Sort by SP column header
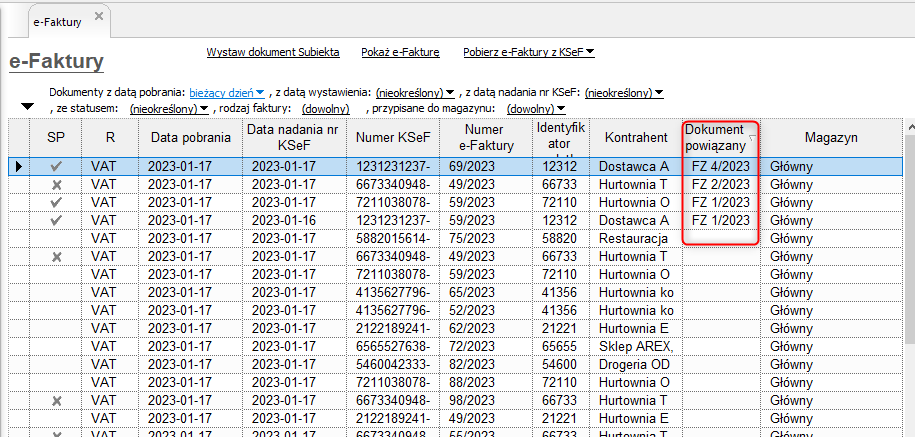This screenshot has width=915, height=437. 55,138
